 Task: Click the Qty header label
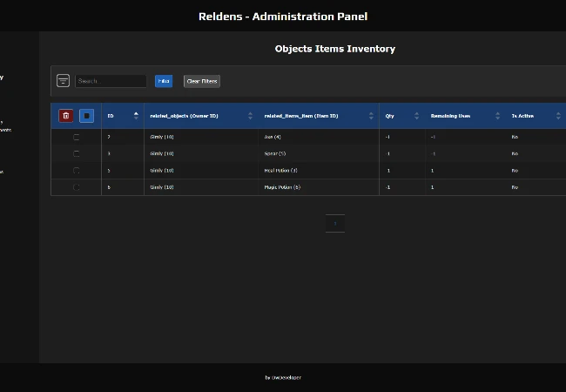pos(389,116)
